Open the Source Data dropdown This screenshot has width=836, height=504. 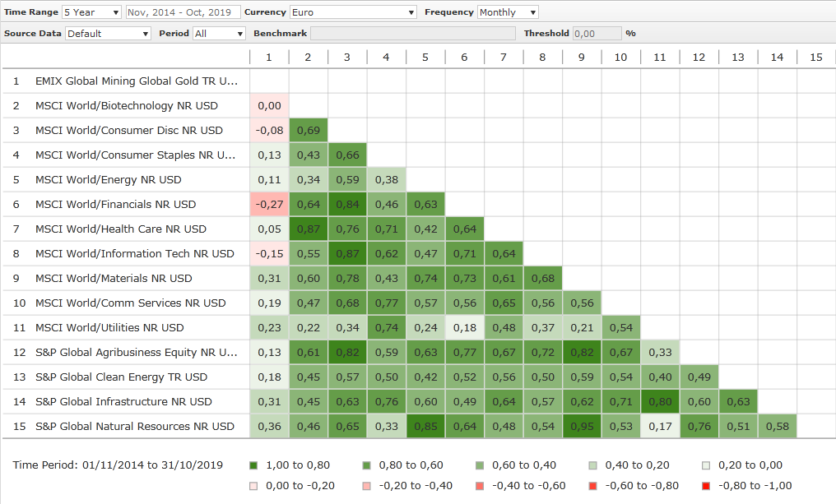[107, 34]
